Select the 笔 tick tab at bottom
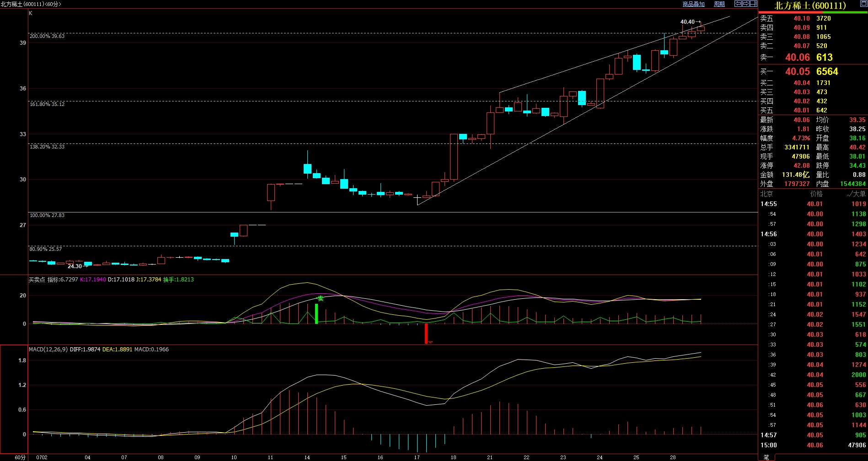 pos(766,457)
